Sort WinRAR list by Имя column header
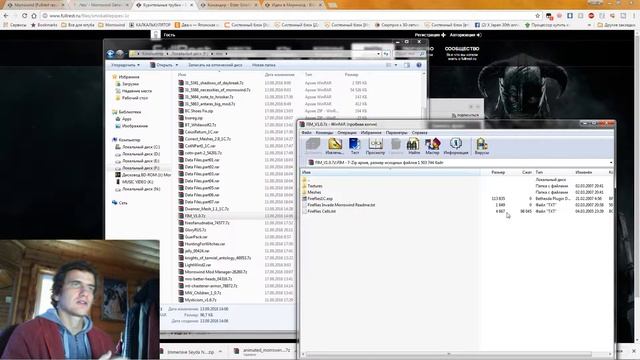640x360 pixels. pyautogui.click(x=391, y=172)
